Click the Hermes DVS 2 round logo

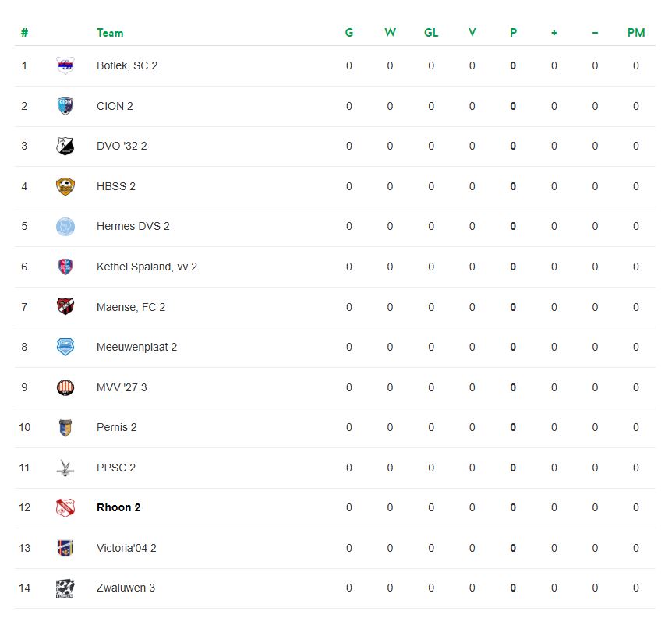click(x=65, y=226)
